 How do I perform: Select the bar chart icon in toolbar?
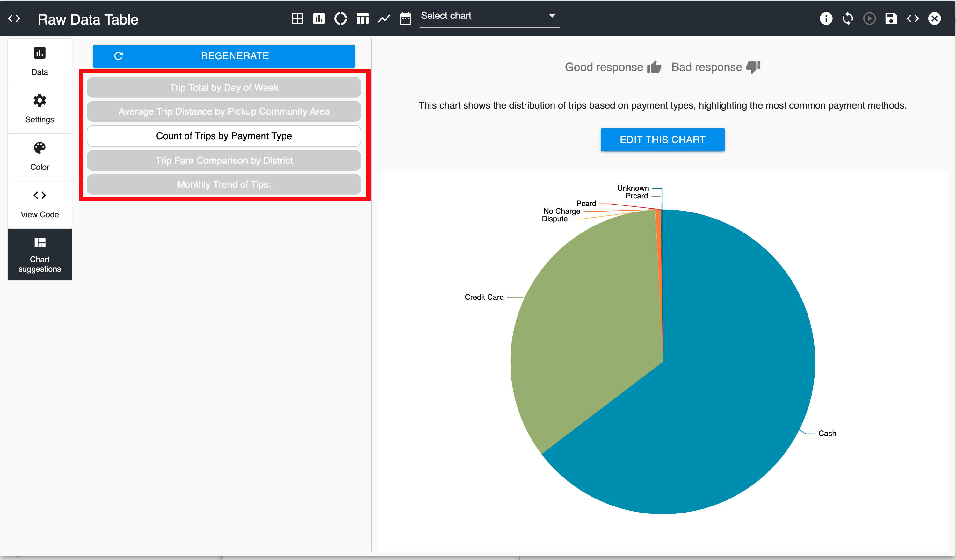pyautogui.click(x=319, y=18)
